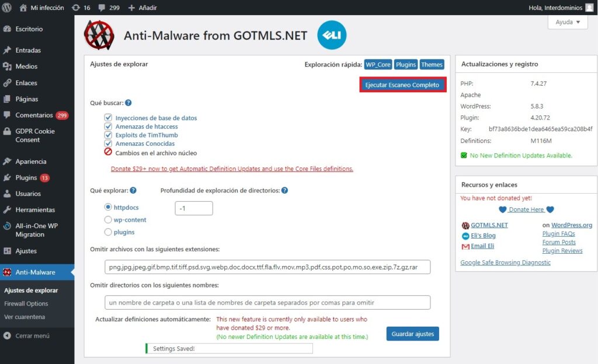
Task: Click Guardar ajustes button
Action: pos(413,334)
